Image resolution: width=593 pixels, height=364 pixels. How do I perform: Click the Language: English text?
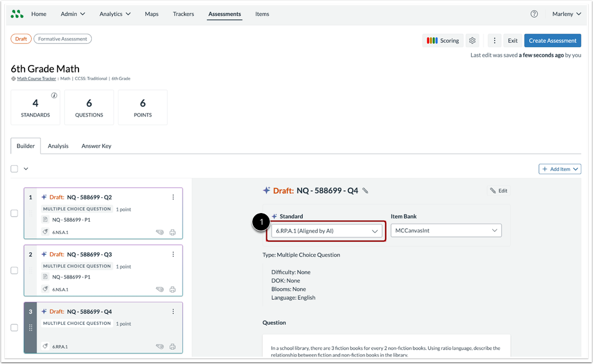coord(293,297)
